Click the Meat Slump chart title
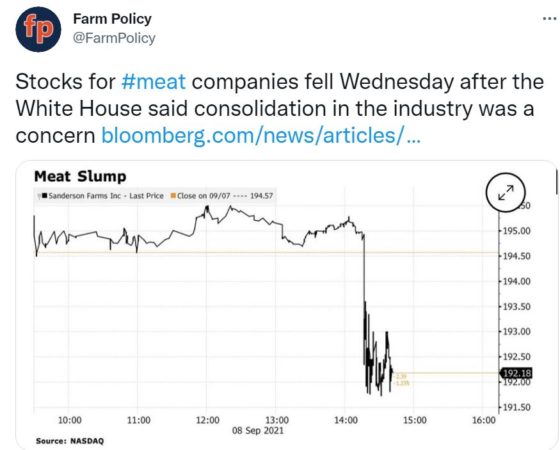 tap(80, 176)
